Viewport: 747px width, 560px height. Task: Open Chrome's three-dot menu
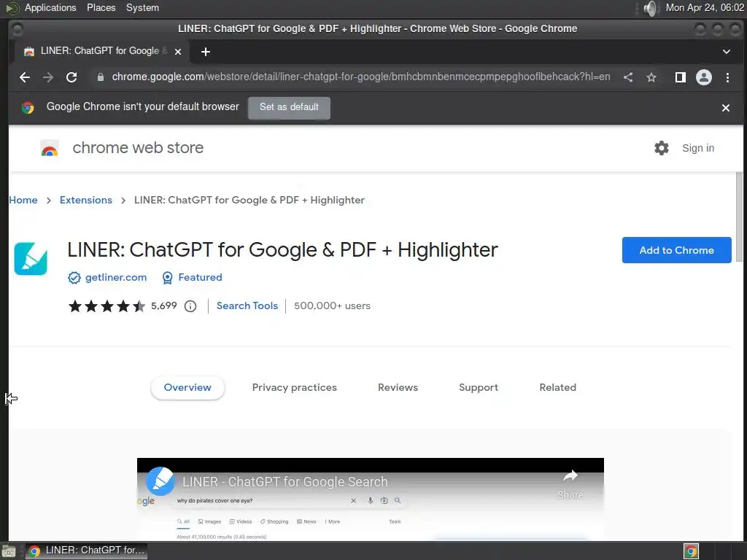click(x=727, y=77)
